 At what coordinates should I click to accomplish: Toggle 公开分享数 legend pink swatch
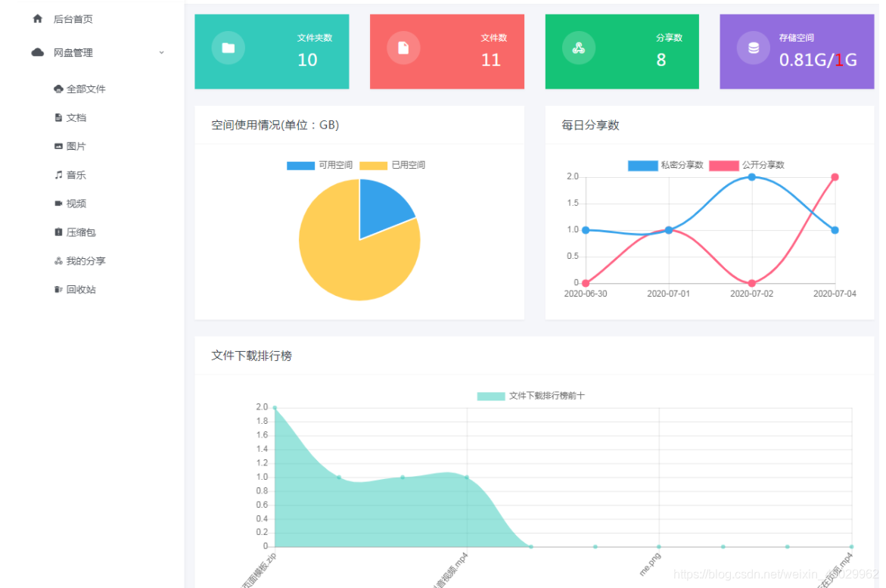click(724, 166)
